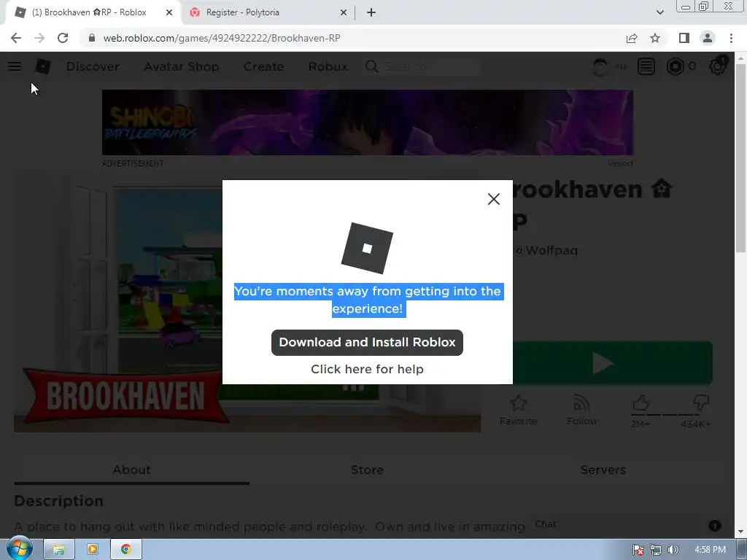Close the Register - Polytoria tab
The height and width of the screenshot is (560, 747).
point(344,12)
